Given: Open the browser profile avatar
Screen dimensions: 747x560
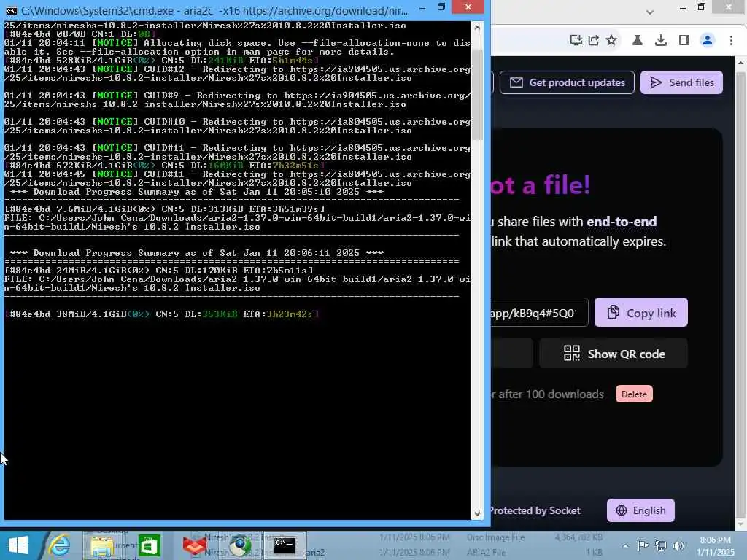Looking at the screenshot, I should click(708, 41).
